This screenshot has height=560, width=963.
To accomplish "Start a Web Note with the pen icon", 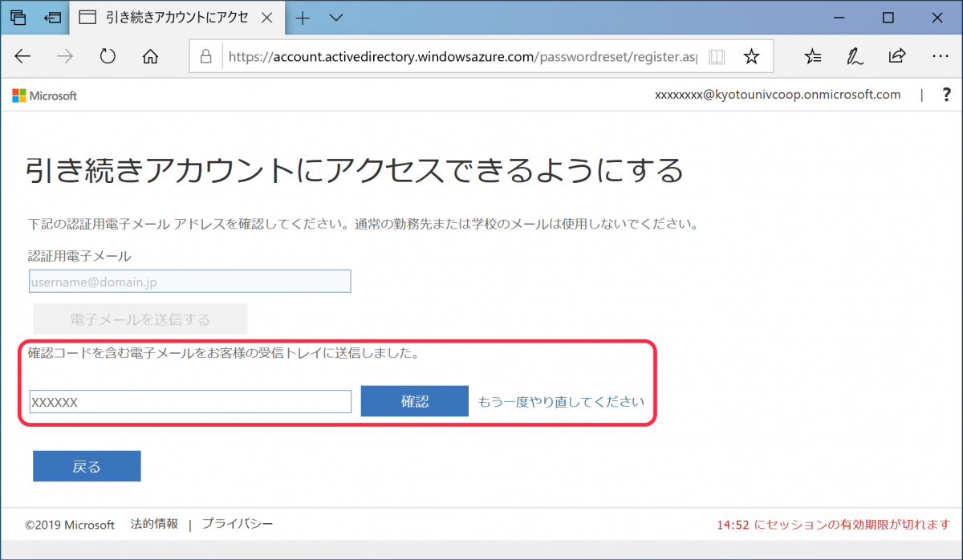I will (855, 56).
